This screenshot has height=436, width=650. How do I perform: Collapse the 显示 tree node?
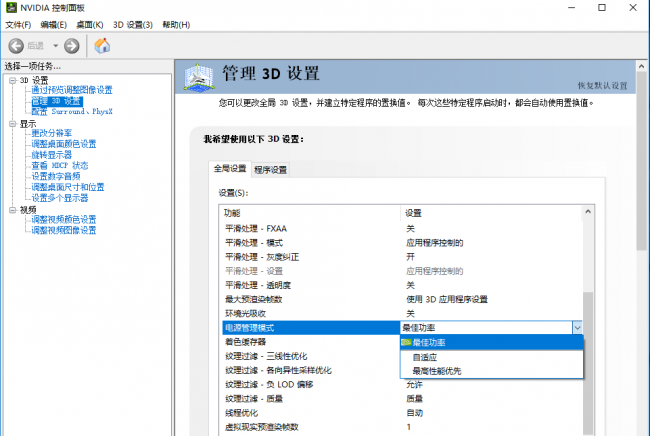[13, 124]
